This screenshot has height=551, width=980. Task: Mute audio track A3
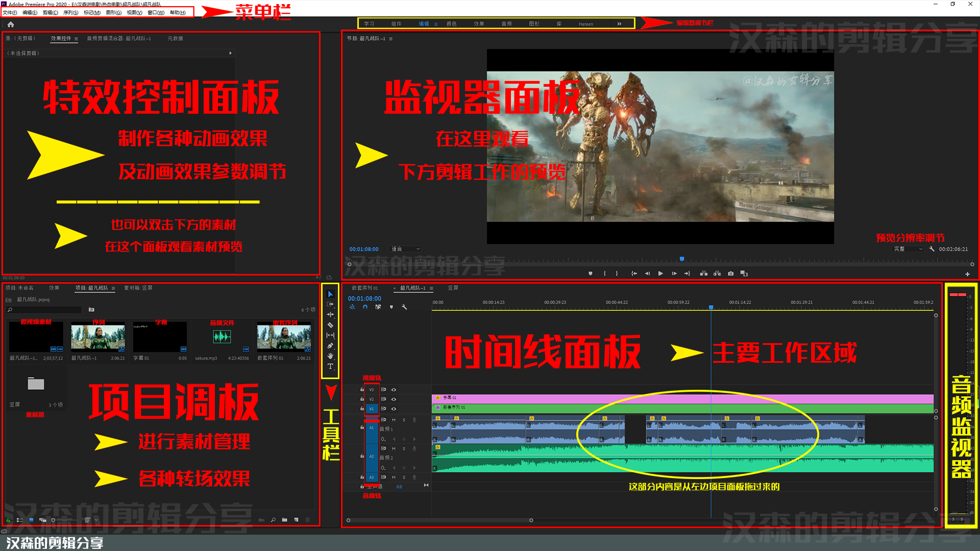[394, 478]
